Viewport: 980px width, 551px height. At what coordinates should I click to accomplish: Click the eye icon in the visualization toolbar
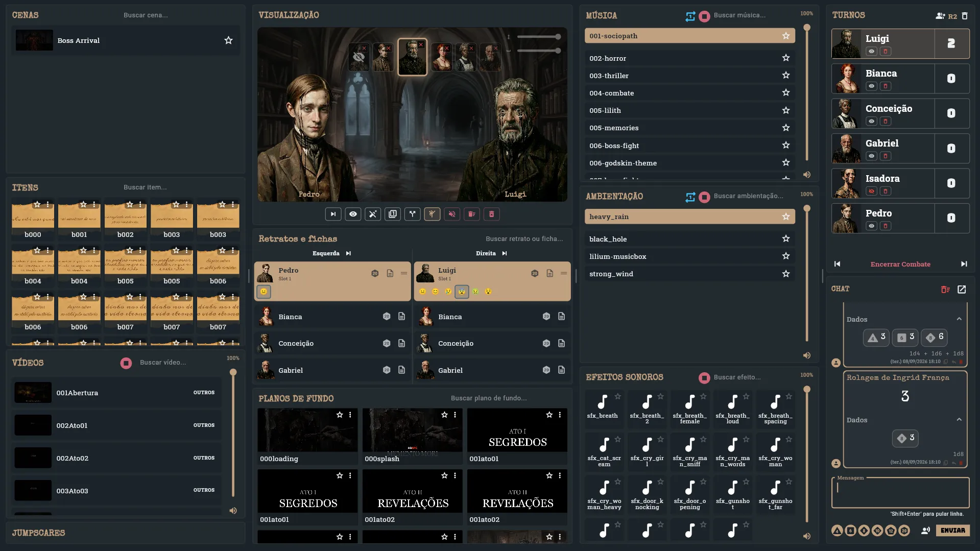pyautogui.click(x=353, y=214)
